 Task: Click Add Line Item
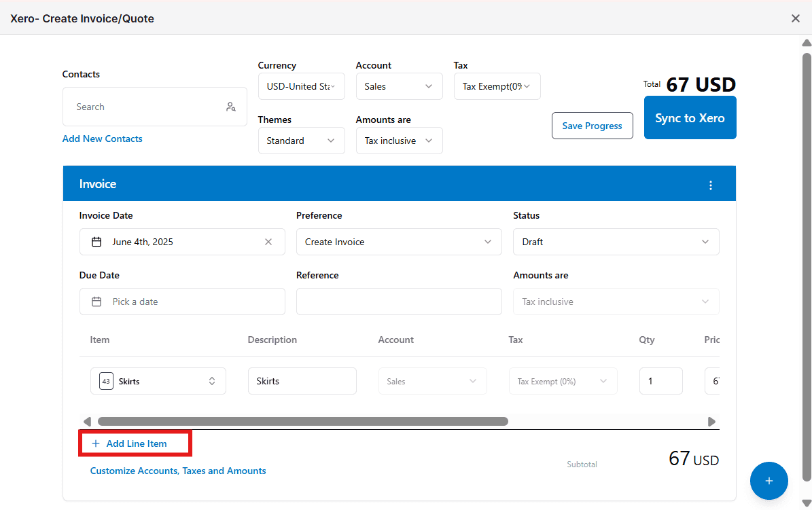pos(130,443)
